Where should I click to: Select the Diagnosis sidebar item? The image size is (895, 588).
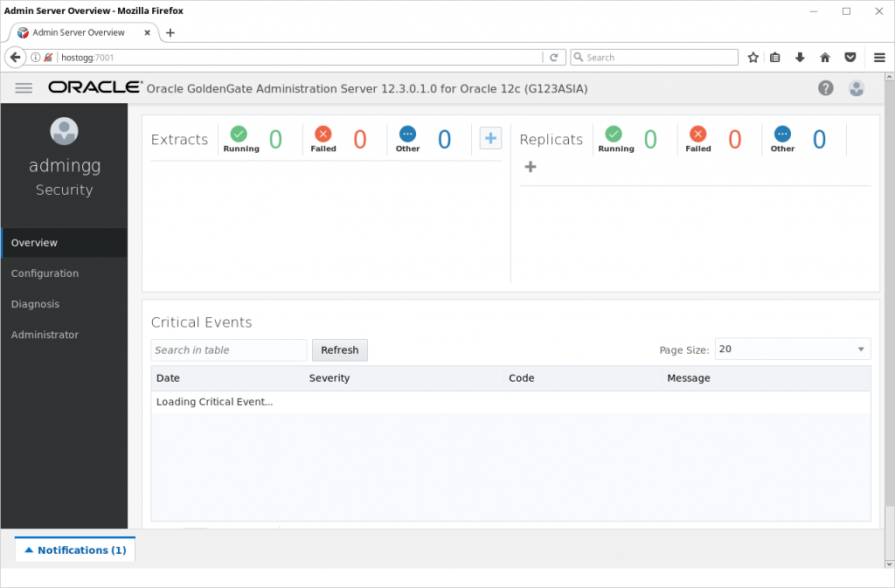(x=35, y=303)
